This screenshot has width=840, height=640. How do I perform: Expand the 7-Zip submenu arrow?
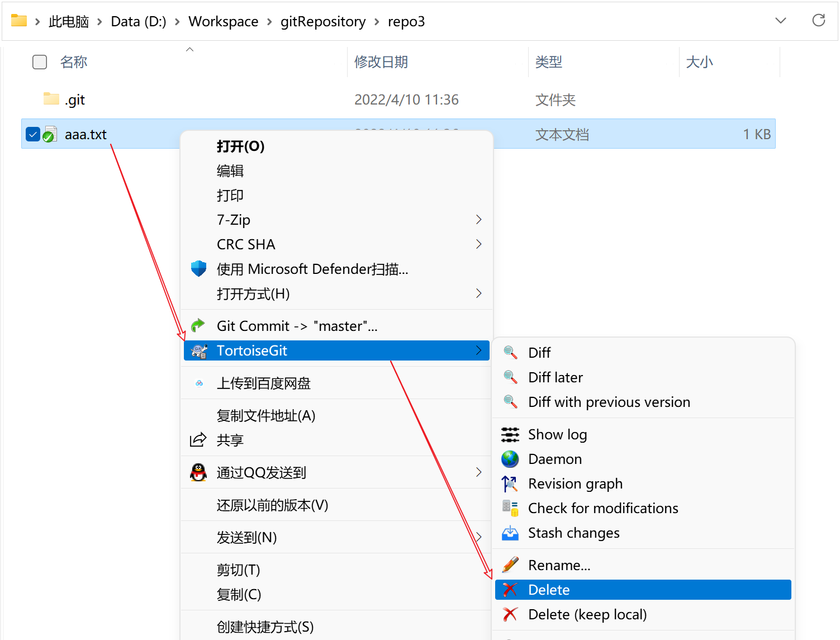pos(478,220)
